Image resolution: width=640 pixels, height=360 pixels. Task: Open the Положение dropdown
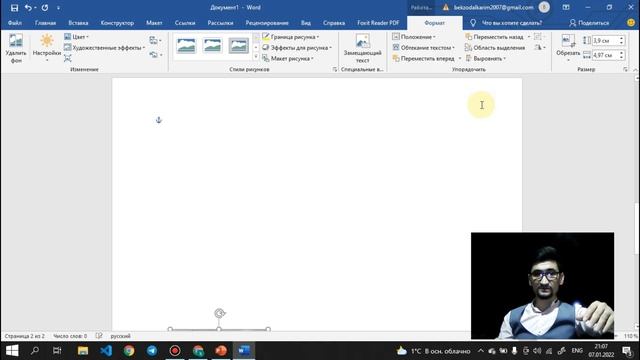tap(414, 37)
